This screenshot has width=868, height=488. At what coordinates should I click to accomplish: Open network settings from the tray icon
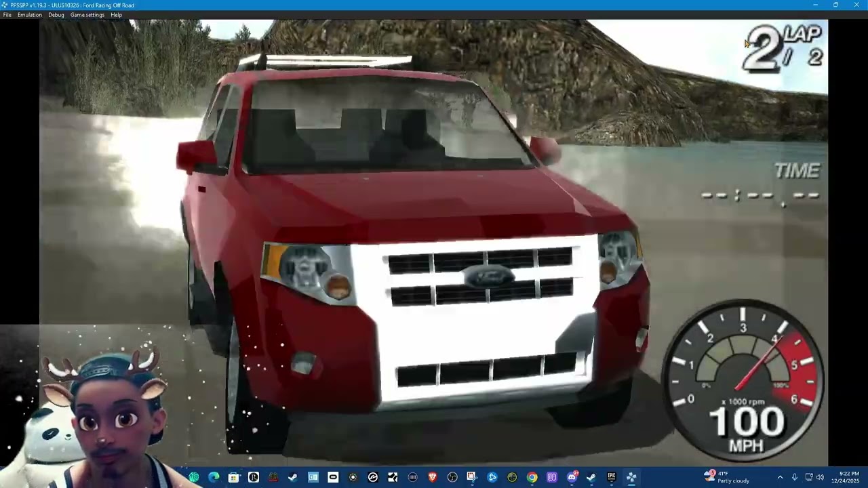click(x=809, y=477)
